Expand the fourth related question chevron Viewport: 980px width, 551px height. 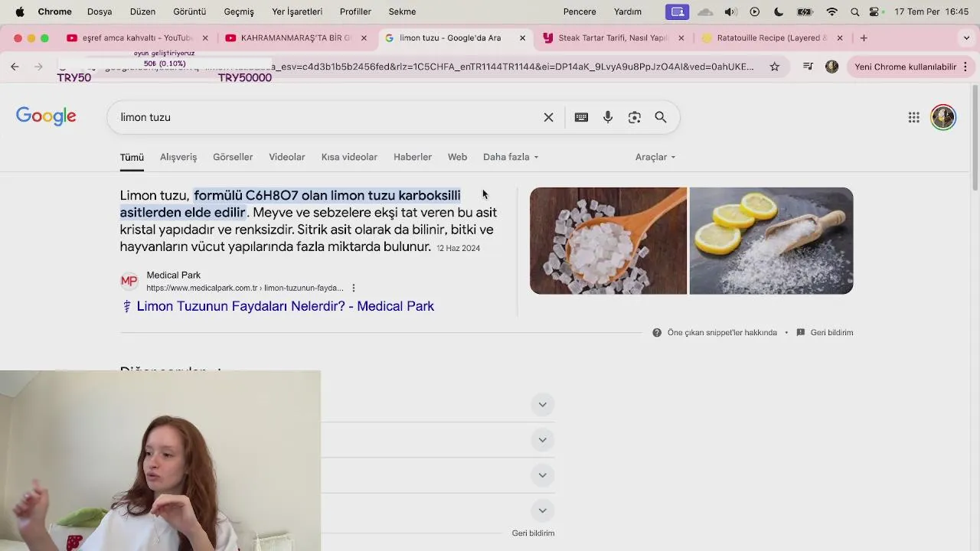point(542,510)
